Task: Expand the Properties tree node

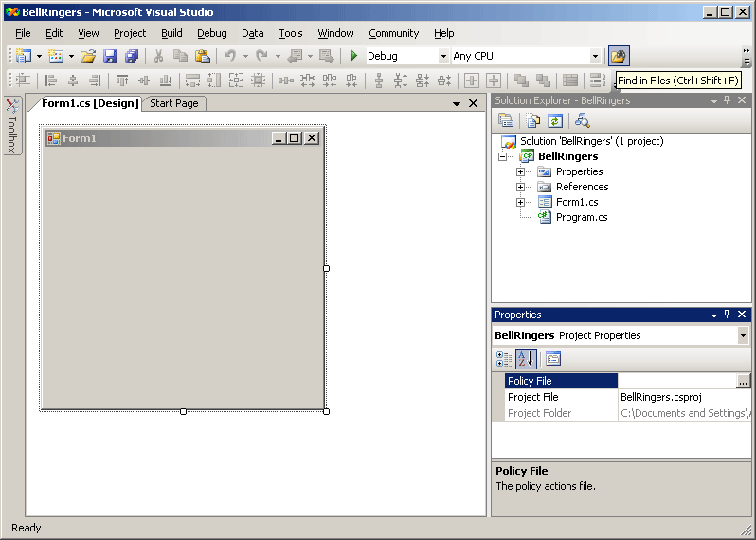Action: point(520,171)
